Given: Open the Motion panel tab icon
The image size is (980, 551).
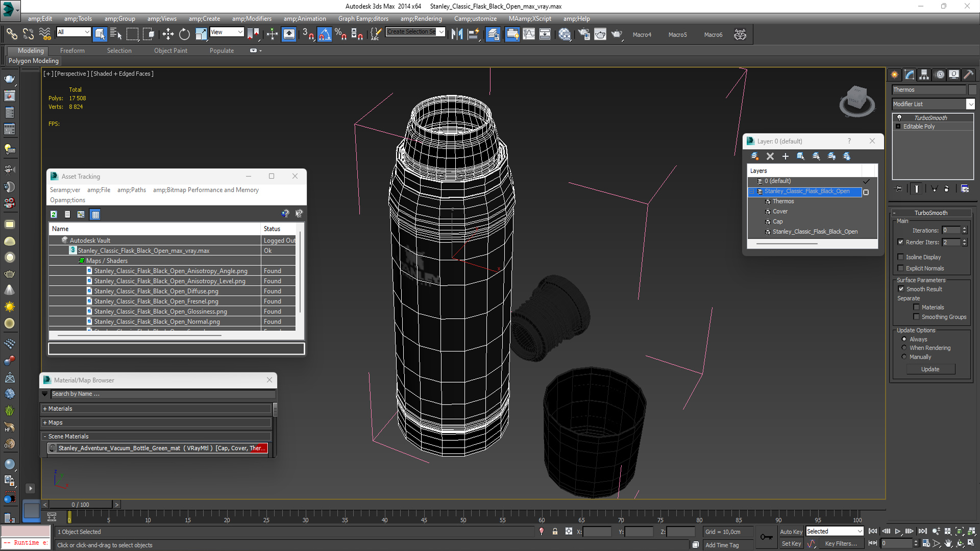Looking at the screenshot, I should (x=940, y=74).
